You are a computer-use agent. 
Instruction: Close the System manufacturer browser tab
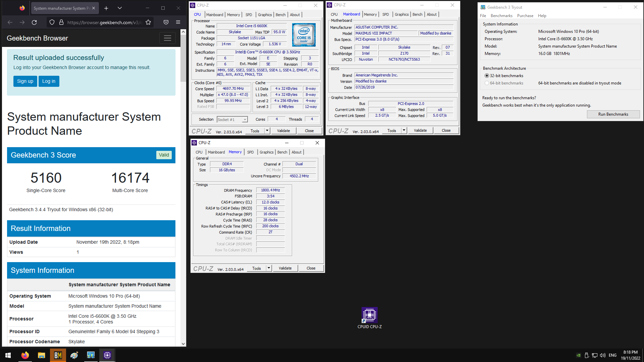(x=94, y=8)
